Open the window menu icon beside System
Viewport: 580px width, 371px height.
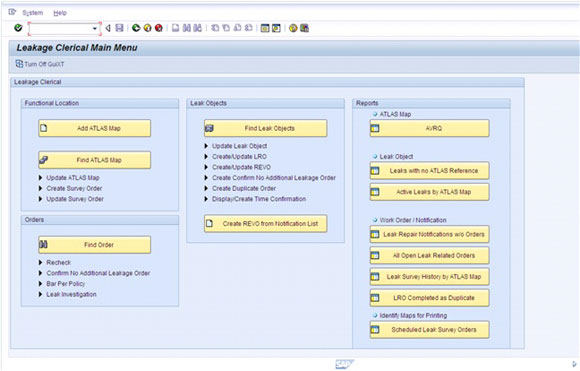12,12
